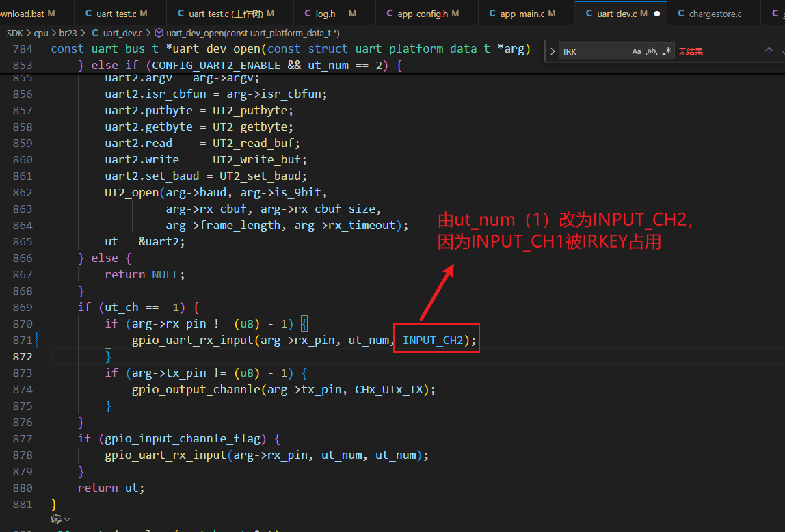Click the uart_dev_open function breadcrumb
Image resolution: width=785 pixels, height=532 pixels.
[x=253, y=33]
